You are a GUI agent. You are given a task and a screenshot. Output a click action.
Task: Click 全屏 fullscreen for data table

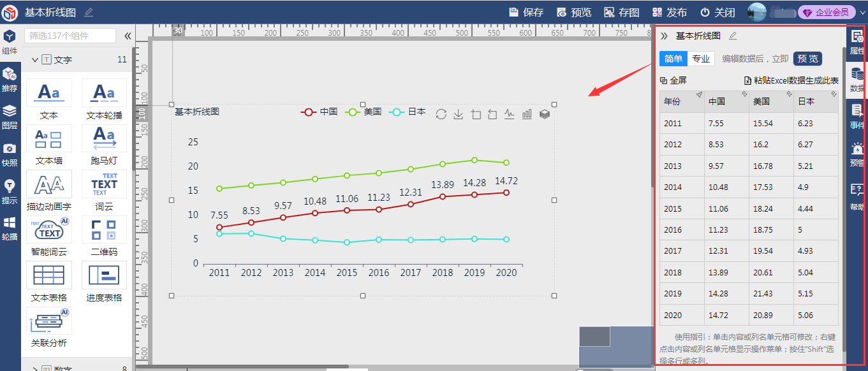tap(673, 80)
